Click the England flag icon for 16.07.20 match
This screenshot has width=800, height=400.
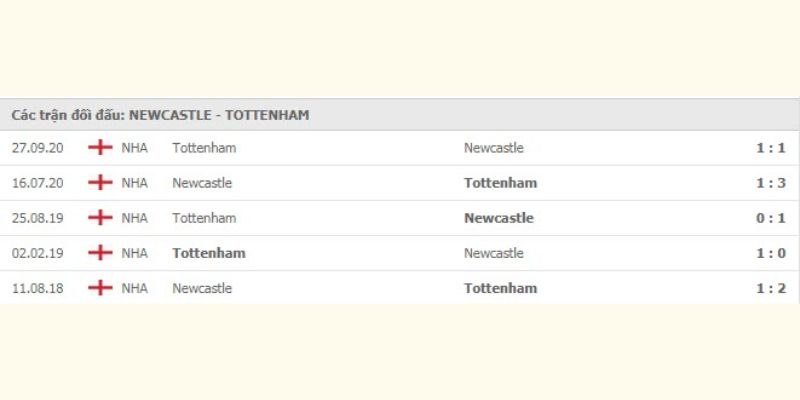(x=100, y=183)
